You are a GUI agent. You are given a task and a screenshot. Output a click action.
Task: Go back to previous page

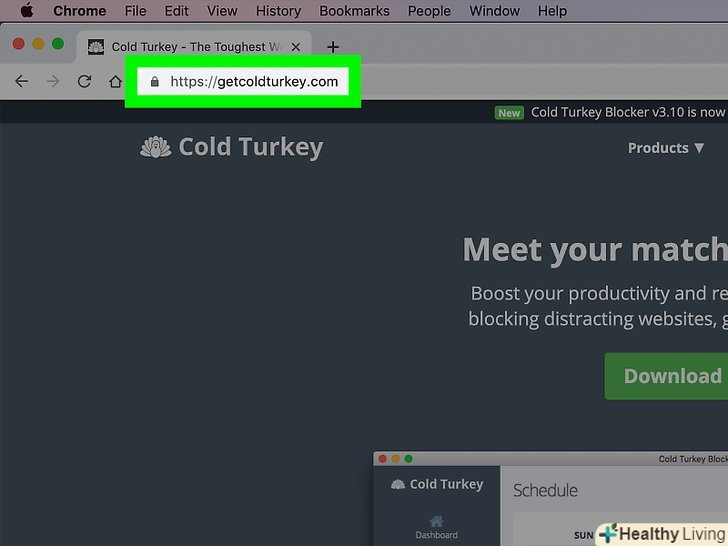(21, 82)
